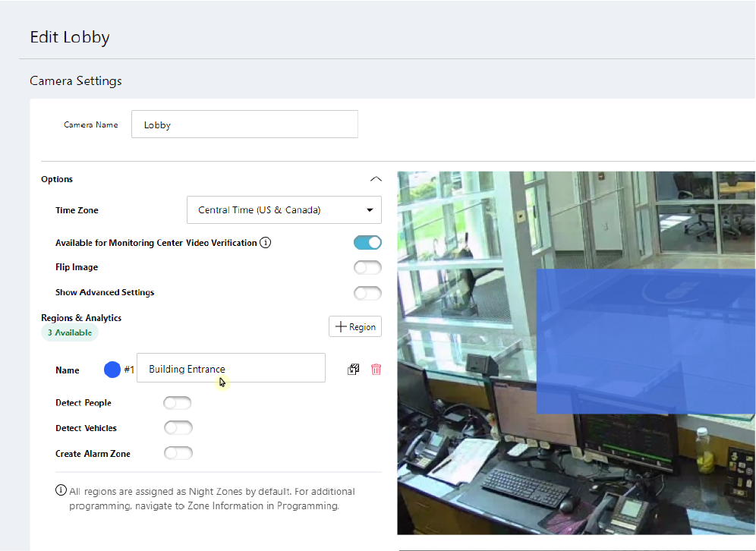Toggle Detect Vehicles on
Image resolution: width=756 pixels, height=551 pixels.
click(x=178, y=428)
